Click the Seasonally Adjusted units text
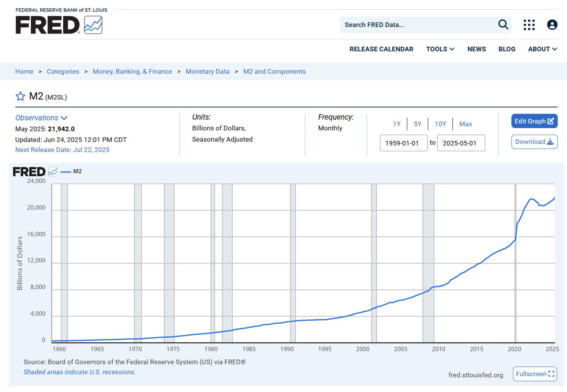The height and width of the screenshot is (392, 567). tap(223, 139)
